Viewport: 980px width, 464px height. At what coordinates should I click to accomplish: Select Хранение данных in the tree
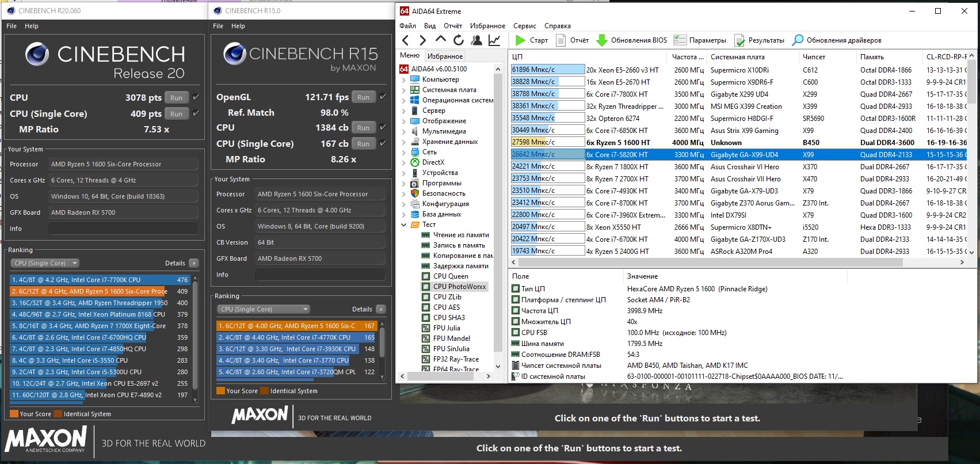pos(449,142)
